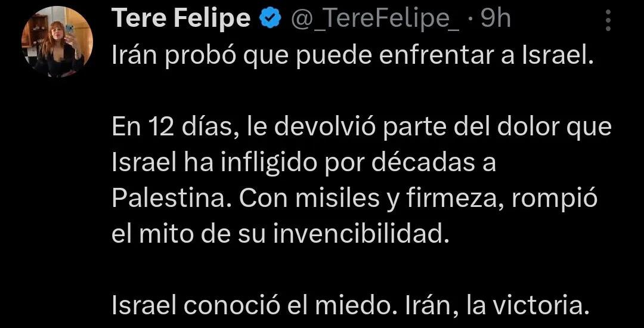The width and height of the screenshot is (644, 328).
Task: Open the @_TereFelipe_ handle link
Action: click(x=374, y=20)
